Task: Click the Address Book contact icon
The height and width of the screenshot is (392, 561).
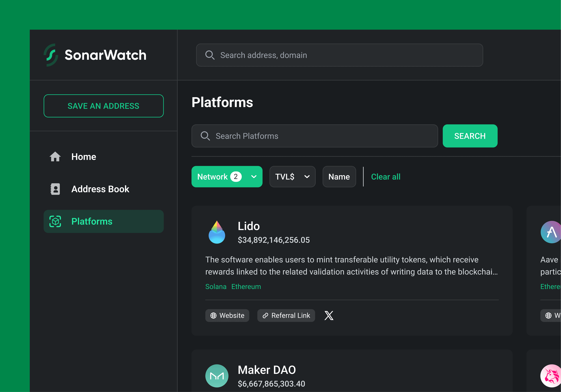Action: (55, 189)
